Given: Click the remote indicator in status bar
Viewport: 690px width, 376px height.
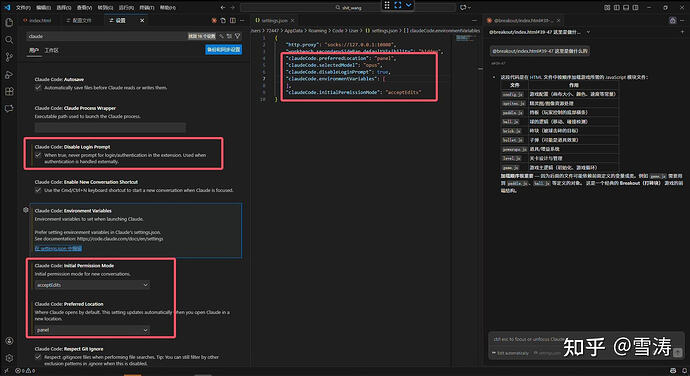Looking at the screenshot, I should 6,371.
